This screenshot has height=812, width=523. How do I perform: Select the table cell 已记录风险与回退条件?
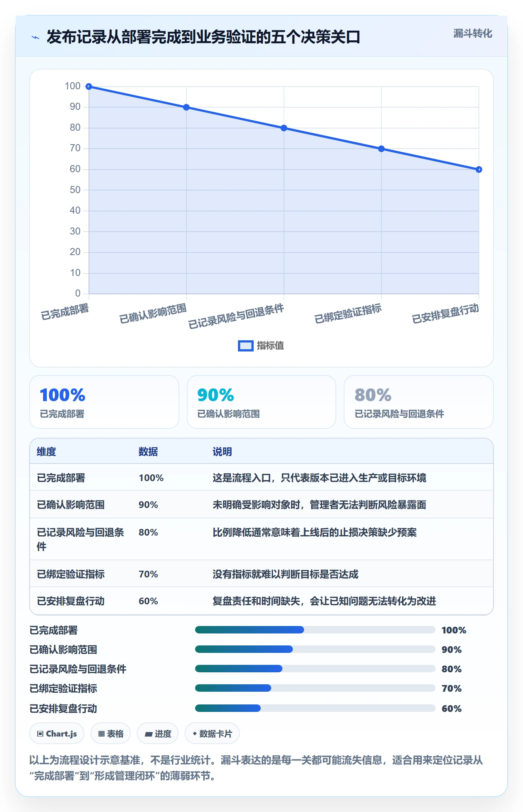tap(80, 539)
